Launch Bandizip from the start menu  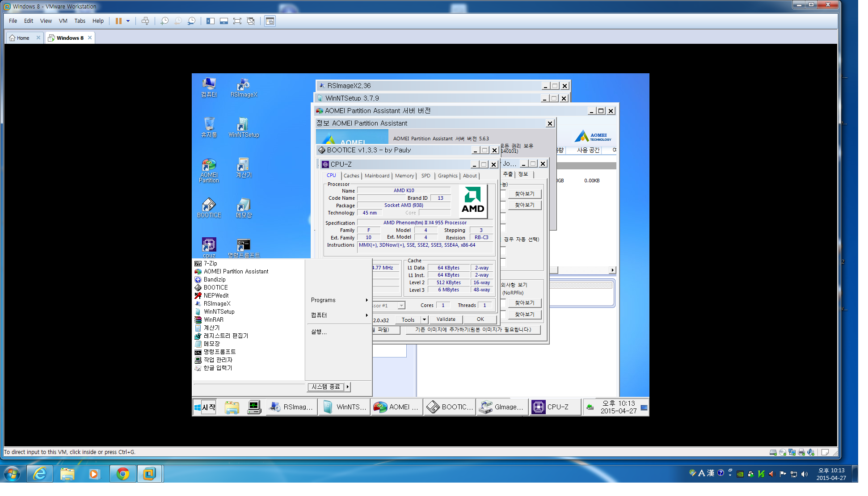tap(214, 280)
